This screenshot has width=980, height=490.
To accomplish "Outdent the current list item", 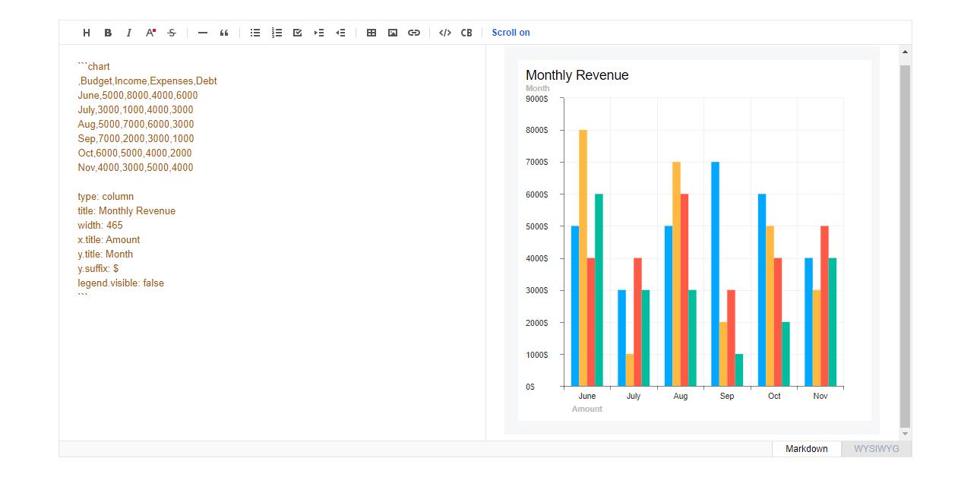I will pos(340,33).
